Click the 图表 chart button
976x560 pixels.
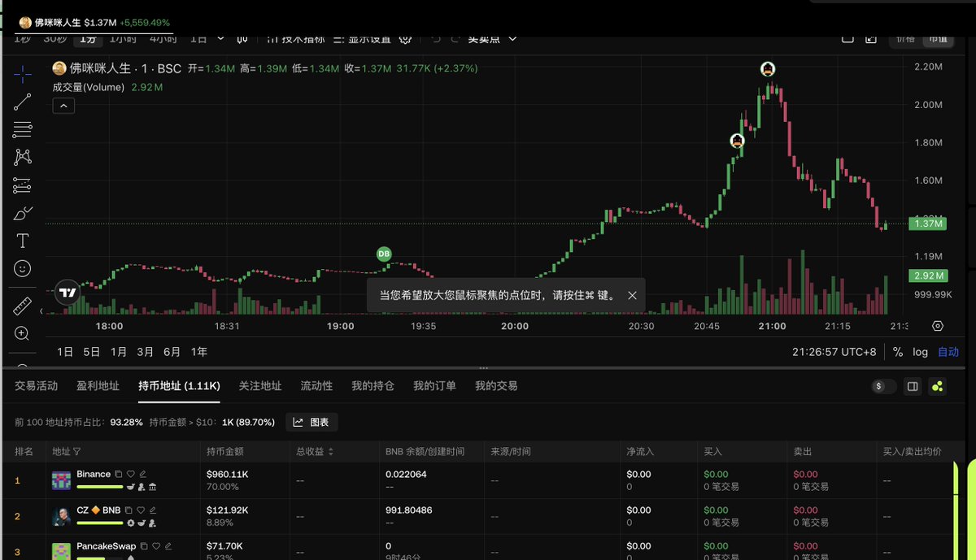pyautogui.click(x=312, y=422)
